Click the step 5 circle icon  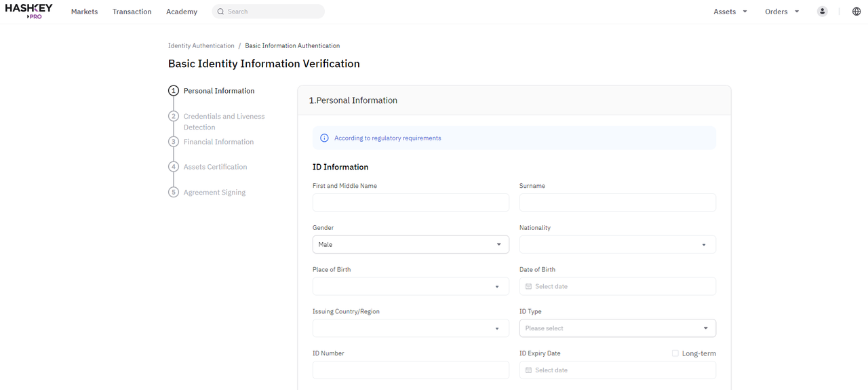[174, 192]
